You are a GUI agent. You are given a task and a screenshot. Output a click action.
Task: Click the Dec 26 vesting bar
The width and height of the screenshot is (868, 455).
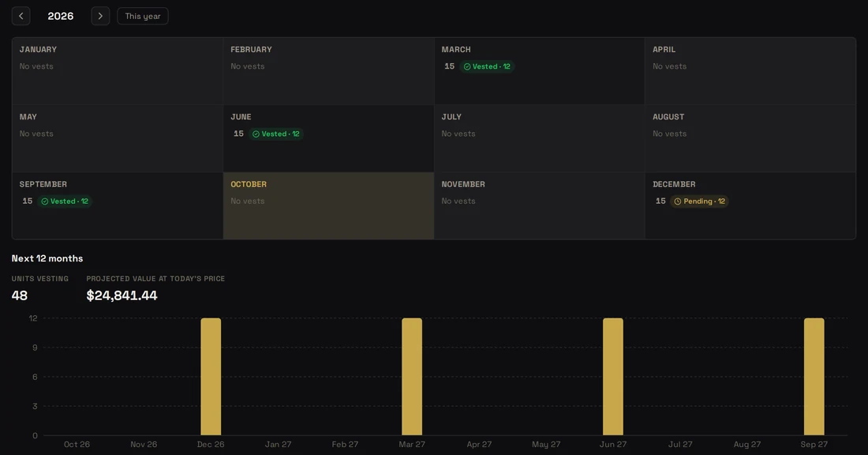click(211, 377)
